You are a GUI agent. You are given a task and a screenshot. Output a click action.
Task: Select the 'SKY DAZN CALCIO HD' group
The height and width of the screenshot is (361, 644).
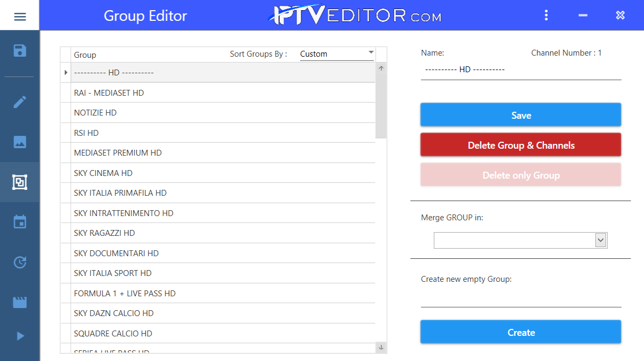click(x=223, y=313)
